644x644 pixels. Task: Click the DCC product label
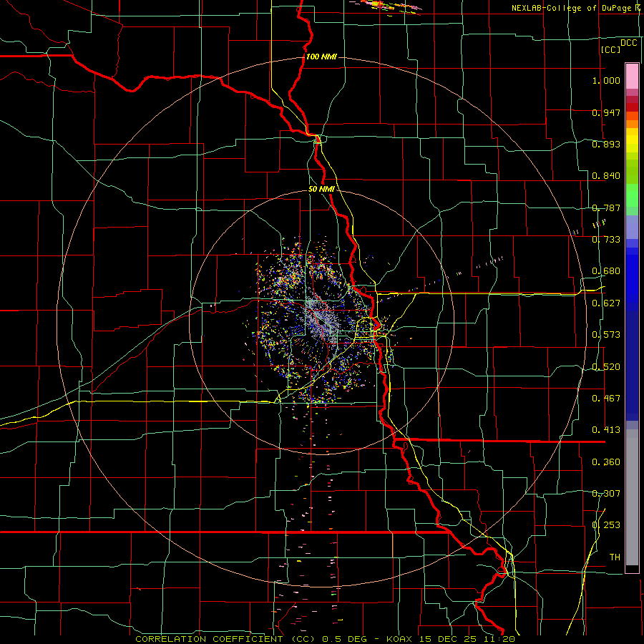coord(628,43)
